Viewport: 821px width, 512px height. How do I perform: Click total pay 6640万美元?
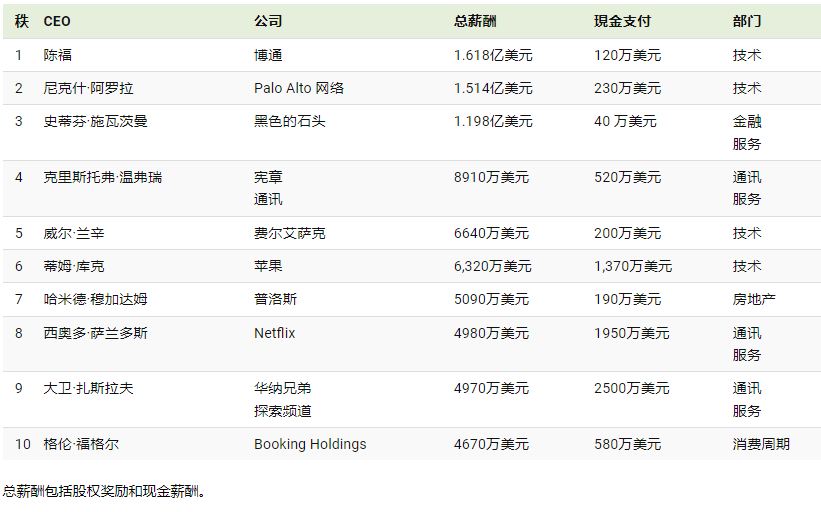(x=491, y=233)
